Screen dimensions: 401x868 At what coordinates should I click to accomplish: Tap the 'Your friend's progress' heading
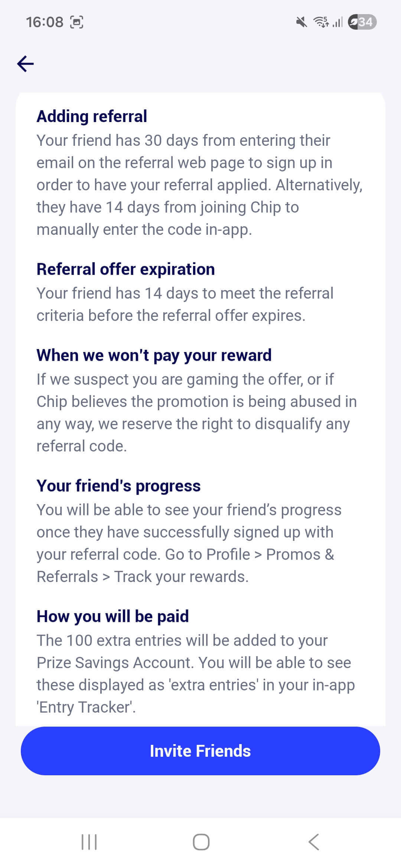[x=118, y=486]
